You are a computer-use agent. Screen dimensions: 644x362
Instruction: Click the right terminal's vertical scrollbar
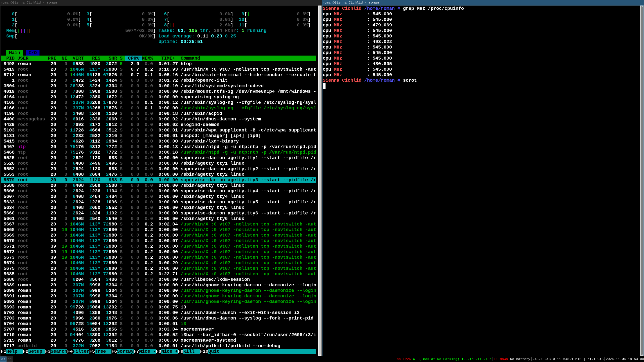coord(642,180)
